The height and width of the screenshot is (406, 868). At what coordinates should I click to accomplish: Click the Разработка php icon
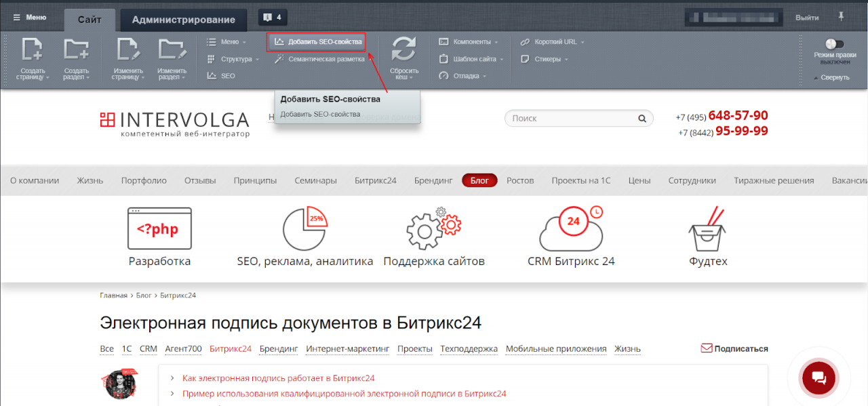[x=159, y=228]
